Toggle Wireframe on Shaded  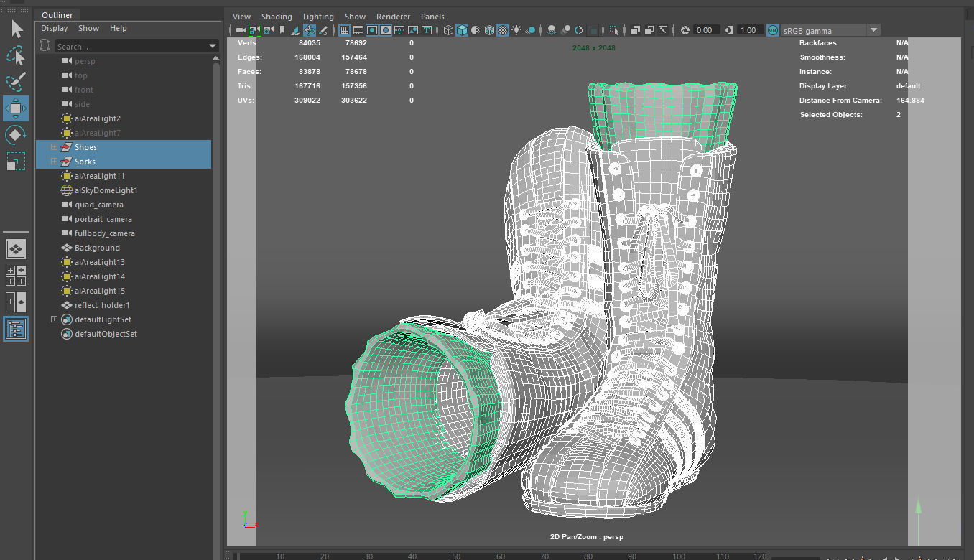click(489, 30)
